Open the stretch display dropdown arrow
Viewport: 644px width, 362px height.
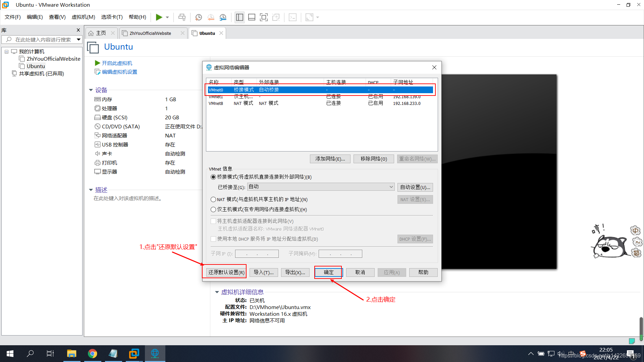tap(318, 17)
